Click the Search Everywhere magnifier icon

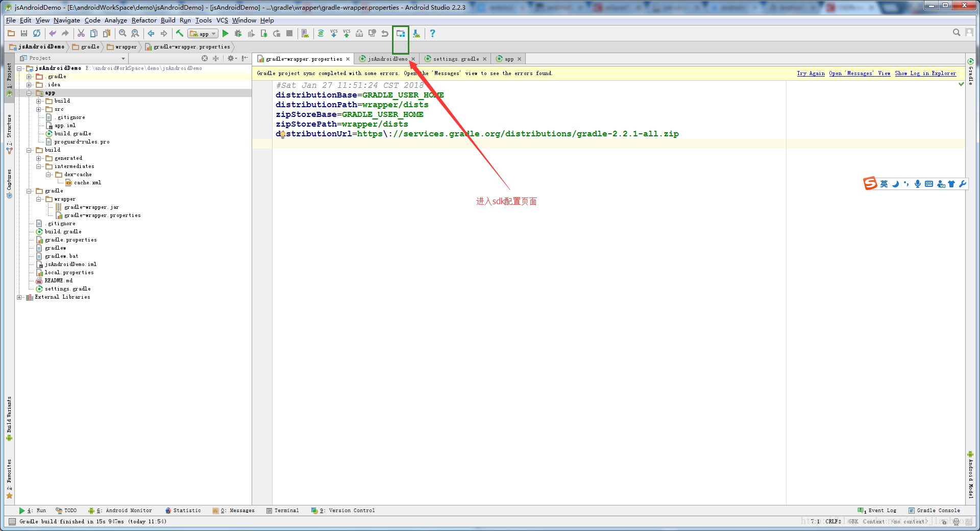[x=957, y=33]
